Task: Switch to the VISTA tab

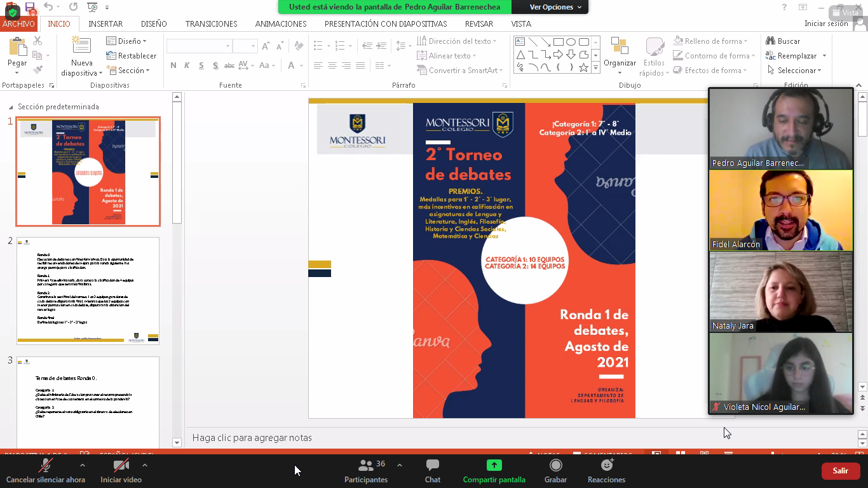Action: click(521, 24)
